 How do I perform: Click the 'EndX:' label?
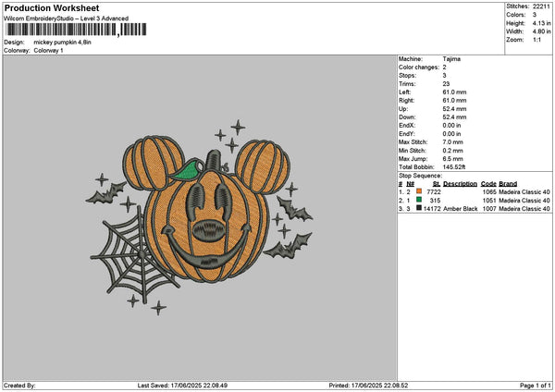(x=407, y=125)
